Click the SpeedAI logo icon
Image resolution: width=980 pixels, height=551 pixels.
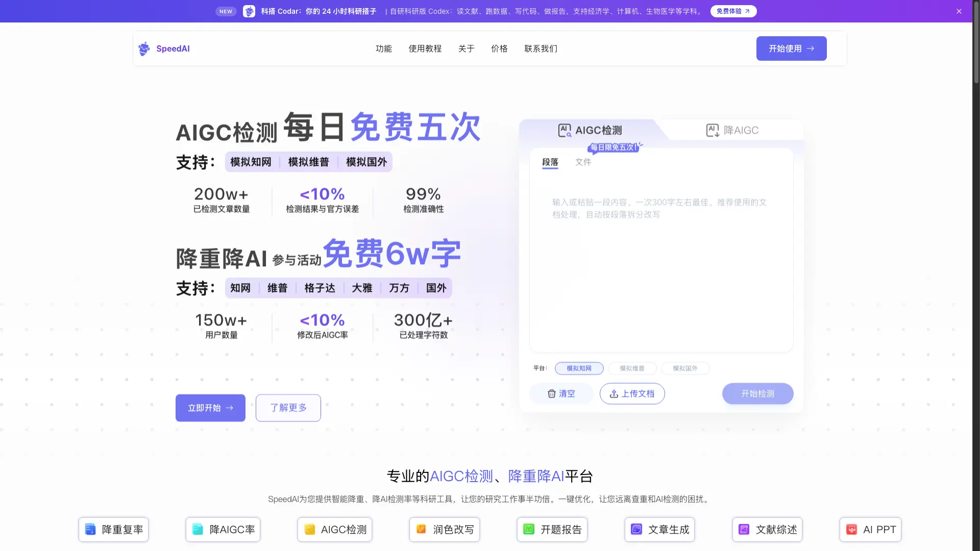[144, 48]
